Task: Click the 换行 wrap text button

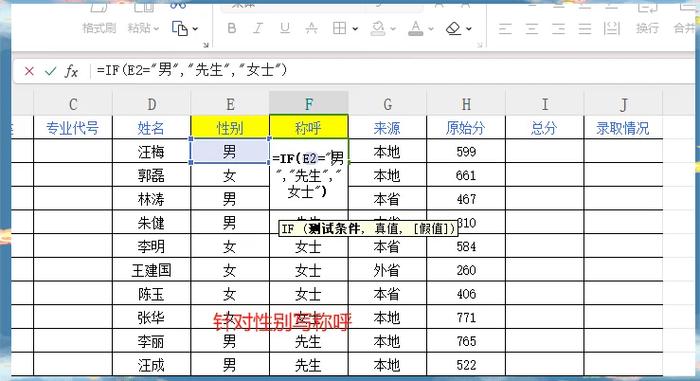Action: click(x=647, y=28)
